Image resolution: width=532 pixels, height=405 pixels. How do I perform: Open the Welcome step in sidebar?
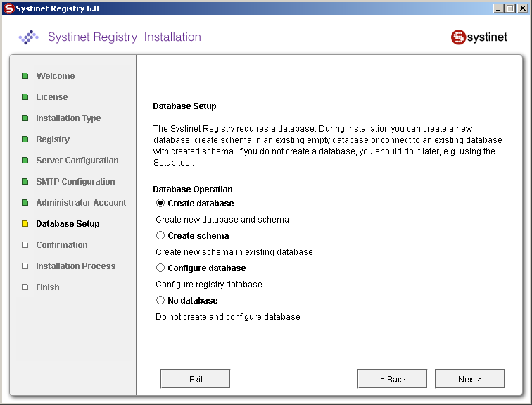(56, 75)
